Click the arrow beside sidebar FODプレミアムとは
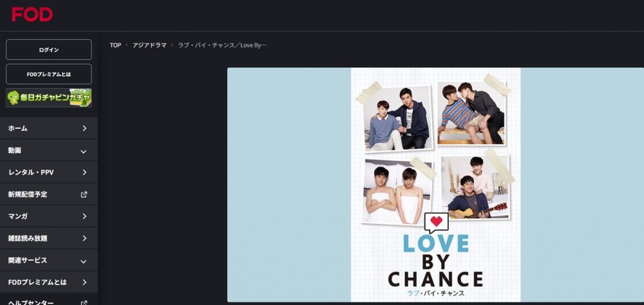The image size is (644, 305). [x=84, y=282]
